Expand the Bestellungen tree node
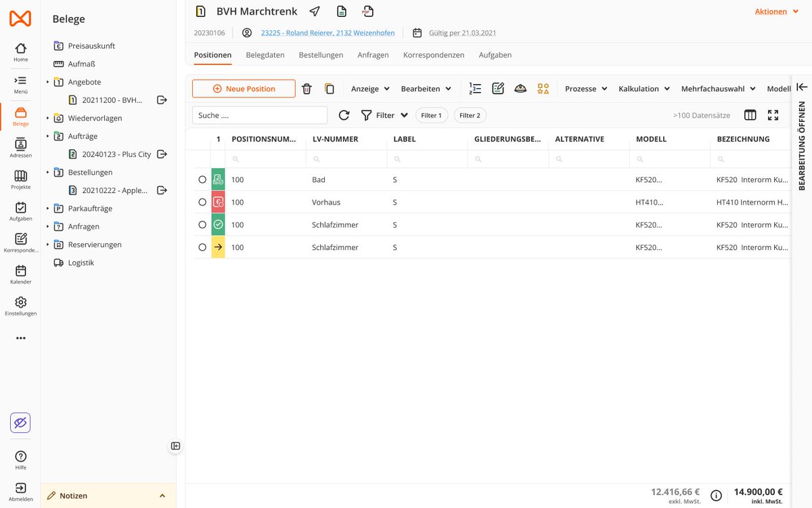The height and width of the screenshot is (508, 812). (47, 173)
